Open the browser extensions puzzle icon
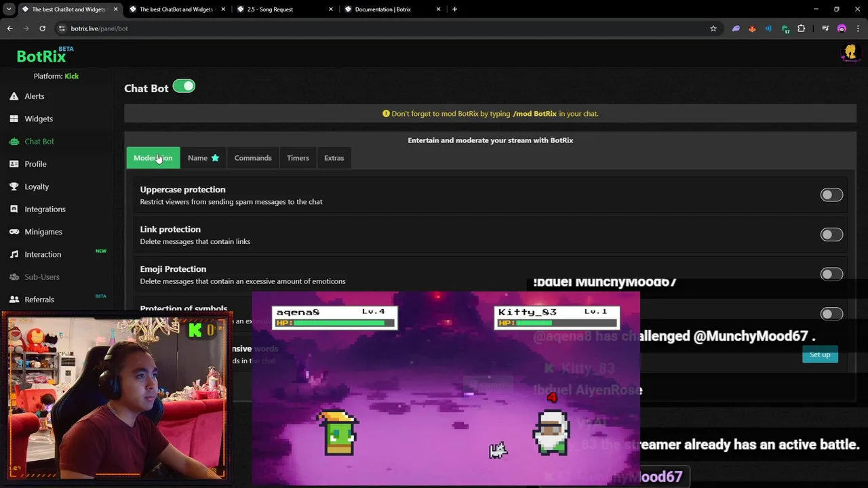The width and height of the screenshot is (868, 488). 802,28
